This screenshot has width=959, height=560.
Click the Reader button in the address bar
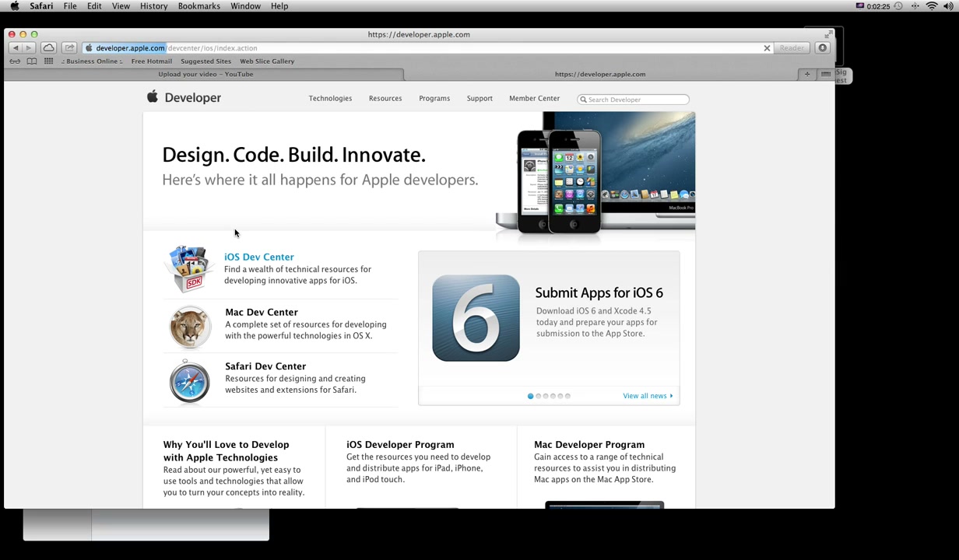point(792,48)
